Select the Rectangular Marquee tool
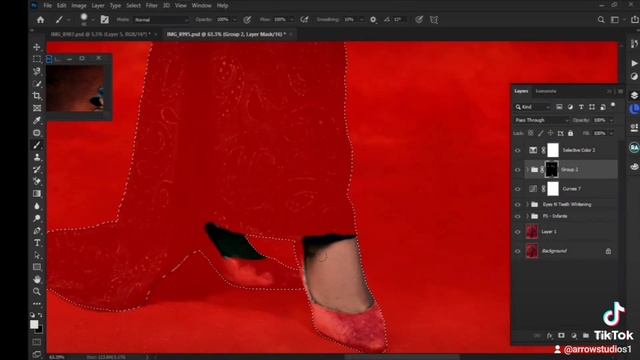Image resolution: width=640 pixels, height=360 pixels. coord(37,60)
